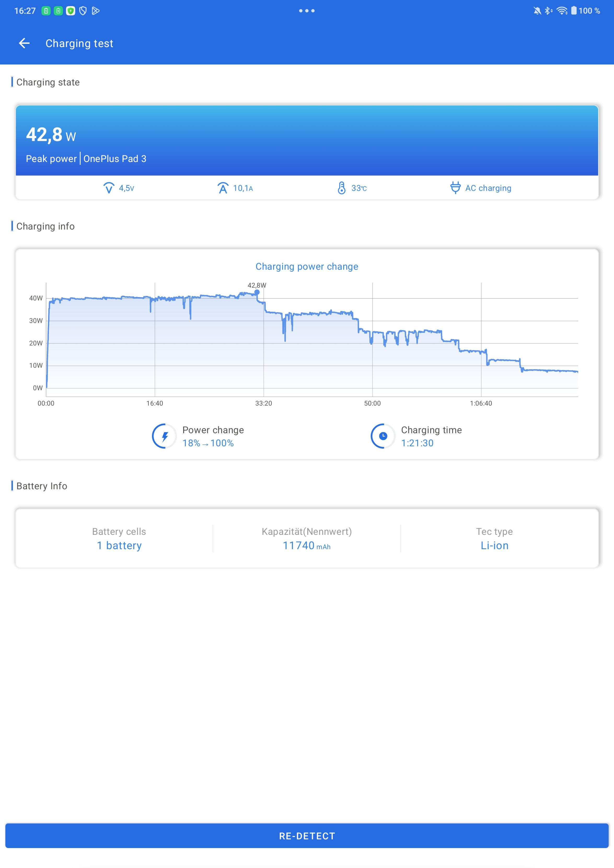Tap the plug icon beside AC charging
The image size is (614, 868).
[456, 188]
